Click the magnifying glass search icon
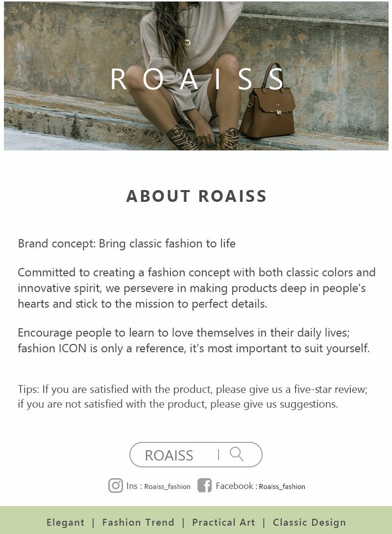Screen dimensions: 392x534 click(x=237, y=454)
